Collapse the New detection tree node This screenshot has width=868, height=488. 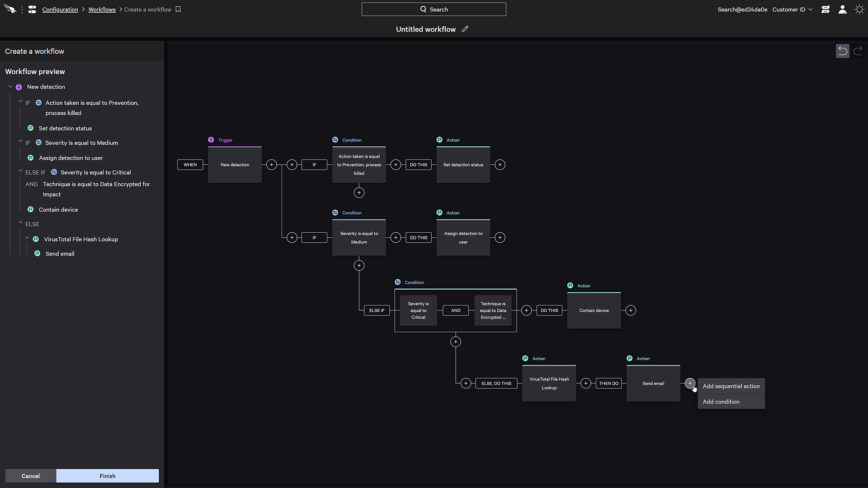pyautogui.click(x=10, y=86)
